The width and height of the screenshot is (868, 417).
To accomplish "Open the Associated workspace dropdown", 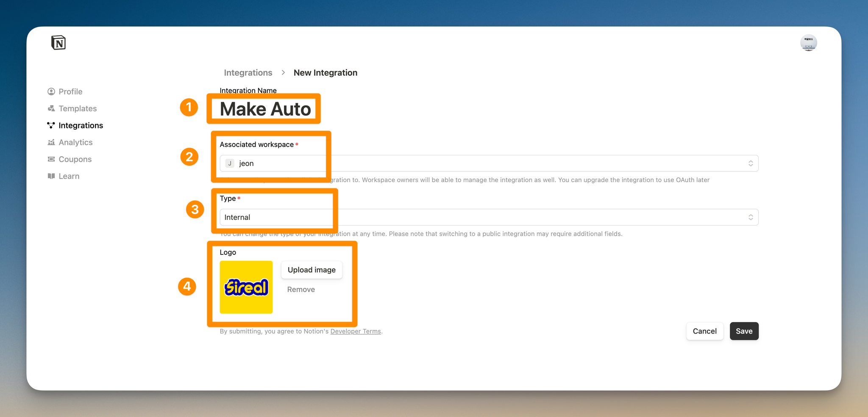I will pos(489,163).
